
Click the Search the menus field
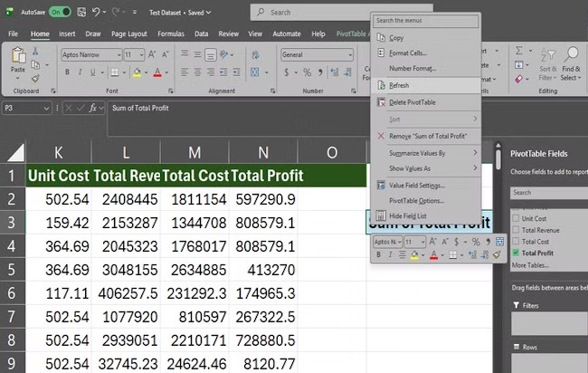tap(426, 21)
